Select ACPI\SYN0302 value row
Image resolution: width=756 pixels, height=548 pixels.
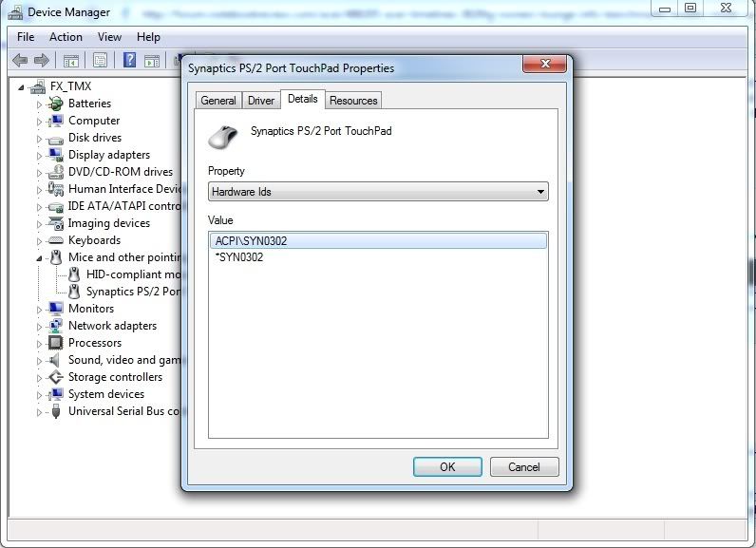[x=378, y=240]
